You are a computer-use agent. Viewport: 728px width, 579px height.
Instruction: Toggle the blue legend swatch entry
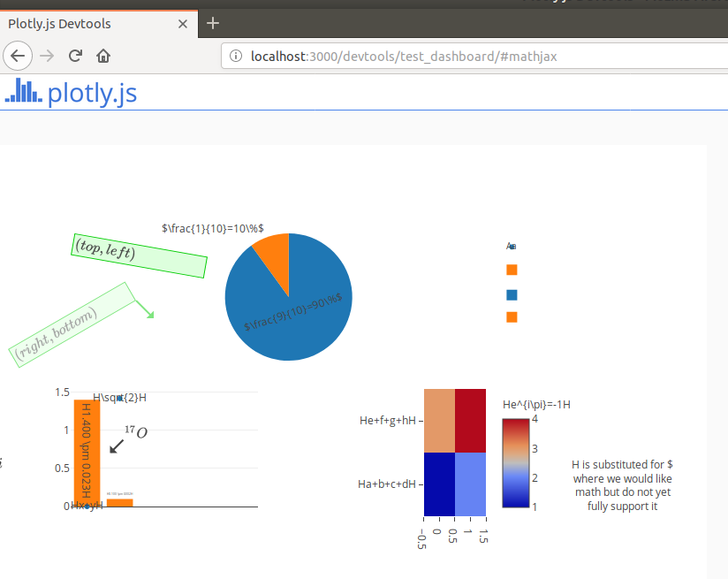[x=512, y=295]
